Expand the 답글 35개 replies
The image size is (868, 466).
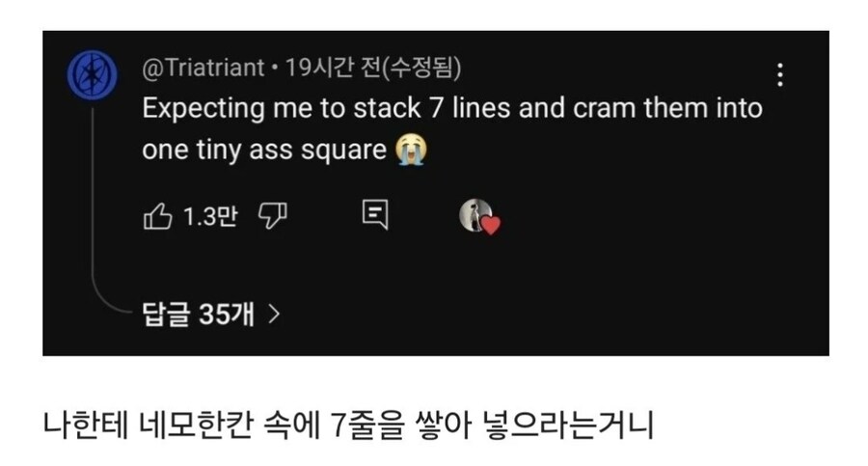[x=198, y=314]
